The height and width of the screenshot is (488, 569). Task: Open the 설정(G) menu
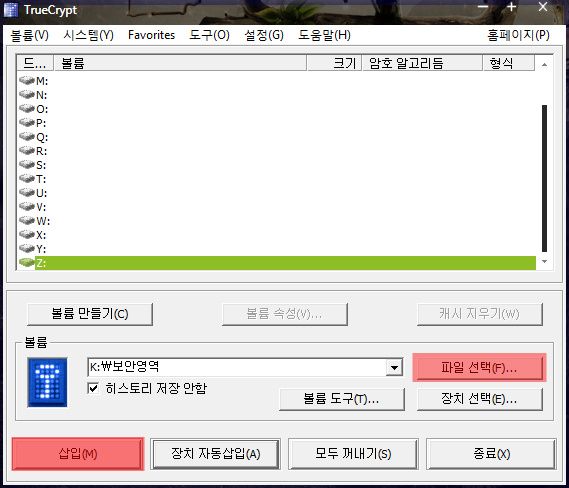click(264, 35)
